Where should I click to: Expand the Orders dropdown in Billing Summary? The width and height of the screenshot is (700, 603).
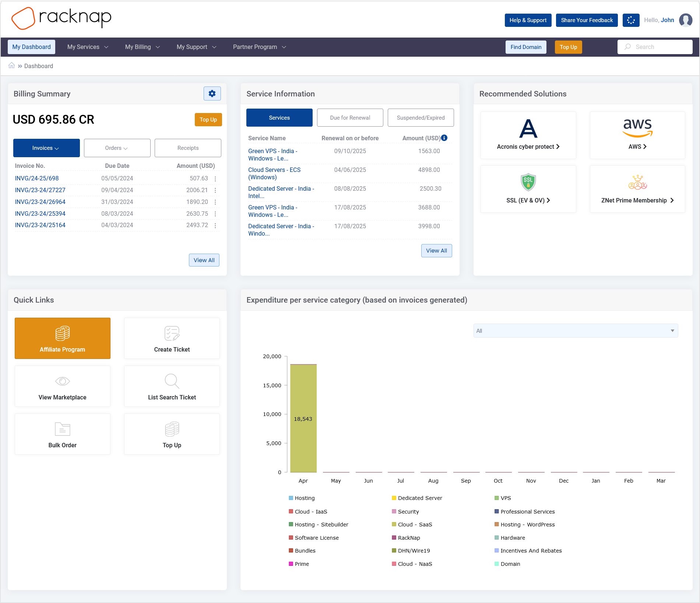click(x=117, y=148)
